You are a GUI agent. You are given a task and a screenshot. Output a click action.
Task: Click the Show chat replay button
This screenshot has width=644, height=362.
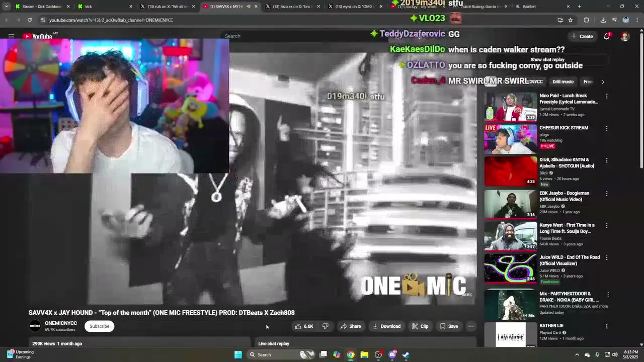(x=547, y=60)
